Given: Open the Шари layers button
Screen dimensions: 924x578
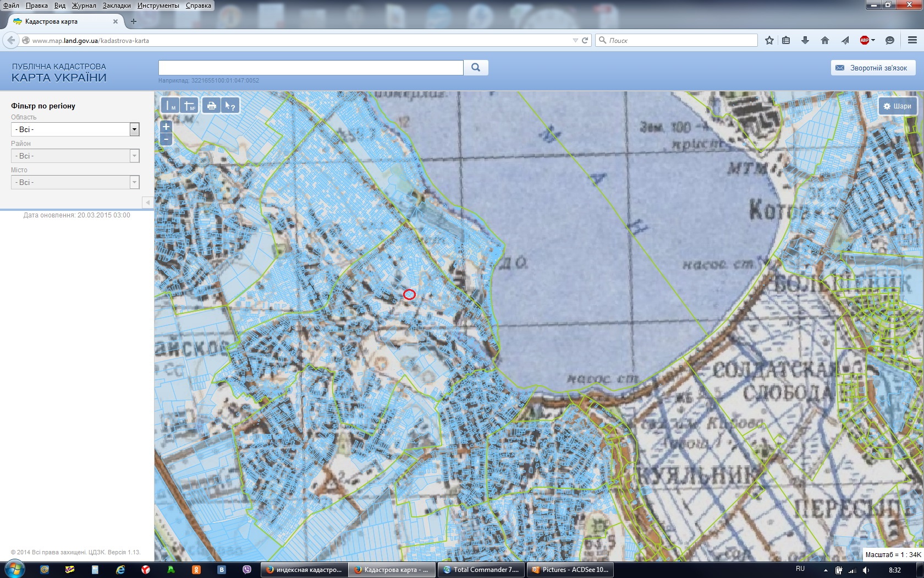Looking at the screenshot, I should 898,106.
